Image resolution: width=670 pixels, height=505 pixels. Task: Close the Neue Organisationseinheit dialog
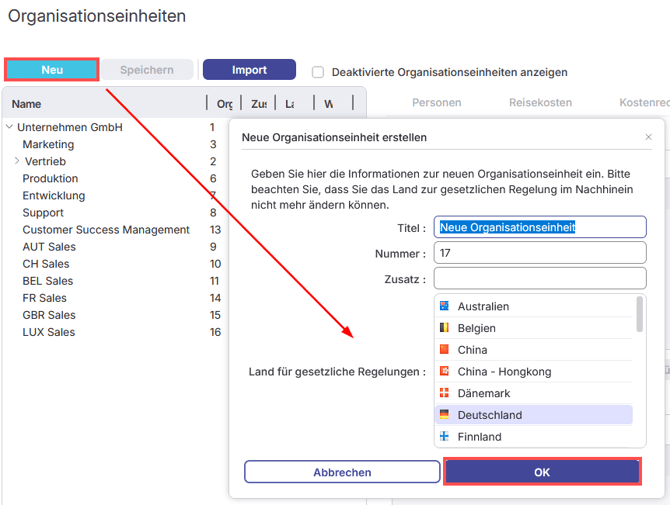(648, 137)
